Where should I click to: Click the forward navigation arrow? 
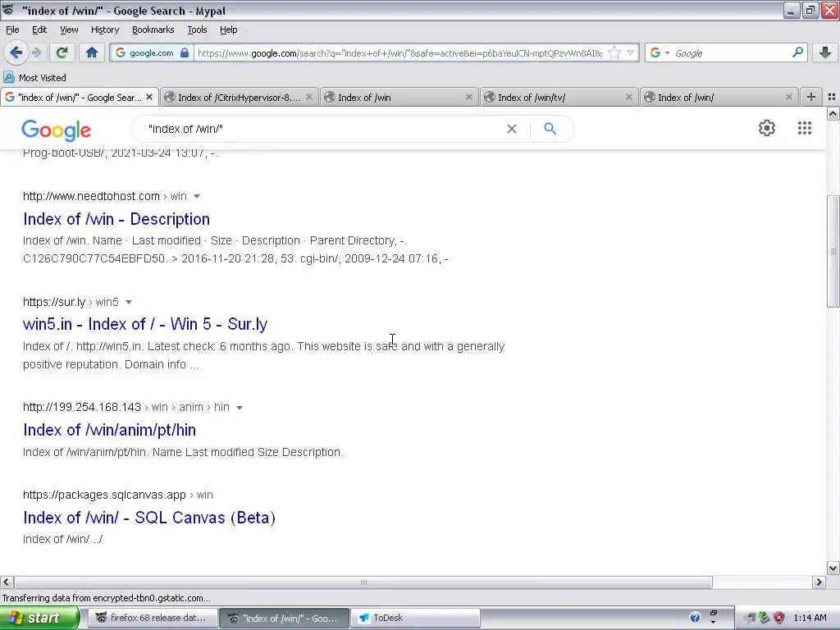[x=36, y=52]
